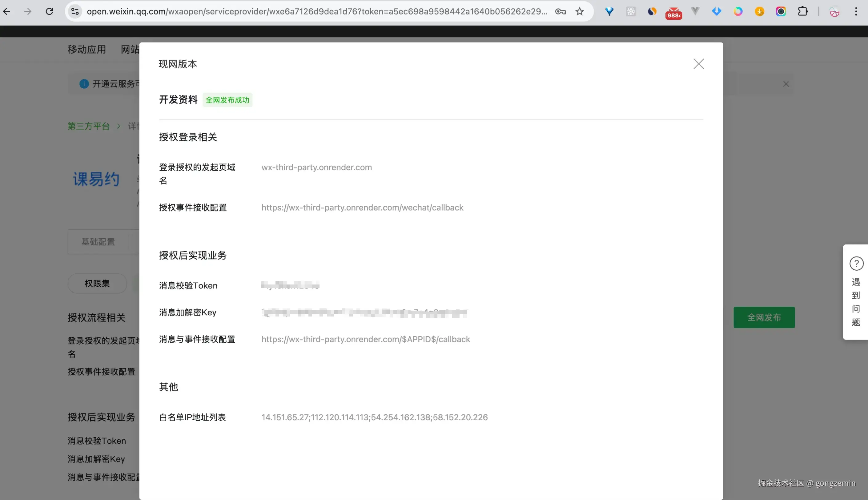This screenshot has width=868, height=500.
Task: Open the orange download extension
Action: [760, 12]
